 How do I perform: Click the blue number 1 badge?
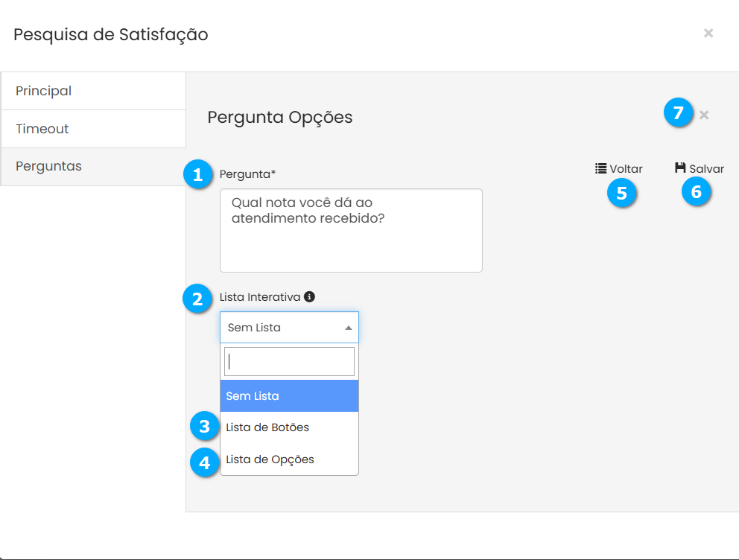click(x=197, y=175)
